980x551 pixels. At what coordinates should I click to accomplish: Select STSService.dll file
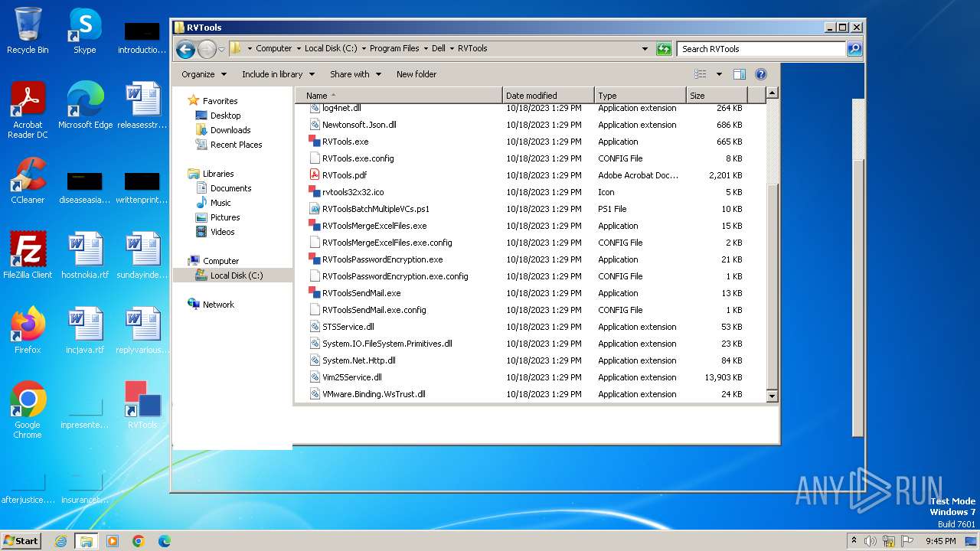[348, 327]
